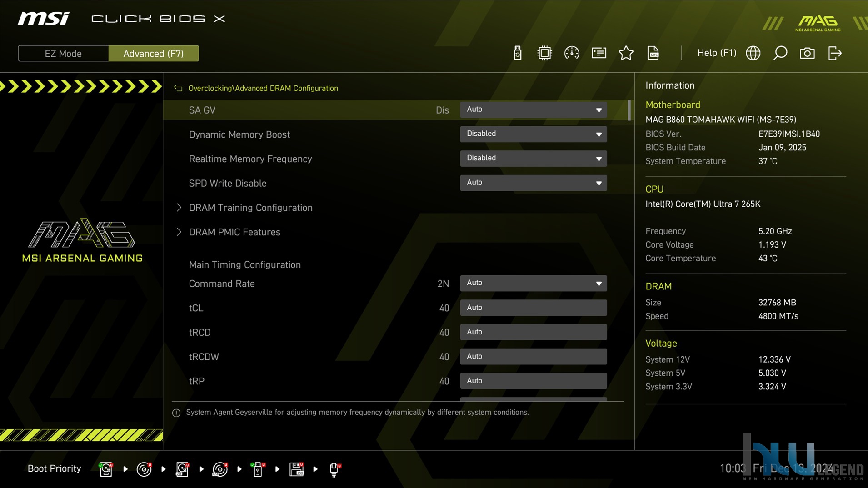Switch to Advanced (F7) mode
This screenshot has height=488, width=868.
pos(154,53)
